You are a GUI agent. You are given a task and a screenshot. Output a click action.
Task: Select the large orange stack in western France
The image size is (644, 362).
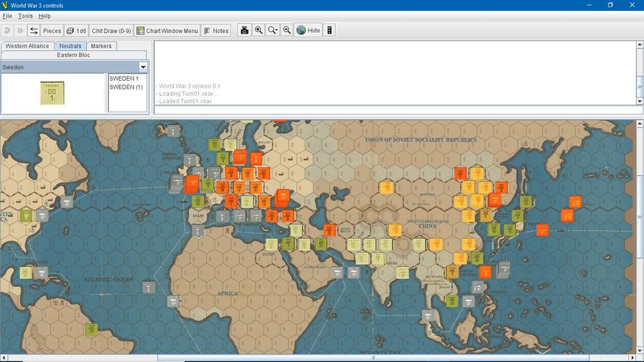click(x=191, y=185)
